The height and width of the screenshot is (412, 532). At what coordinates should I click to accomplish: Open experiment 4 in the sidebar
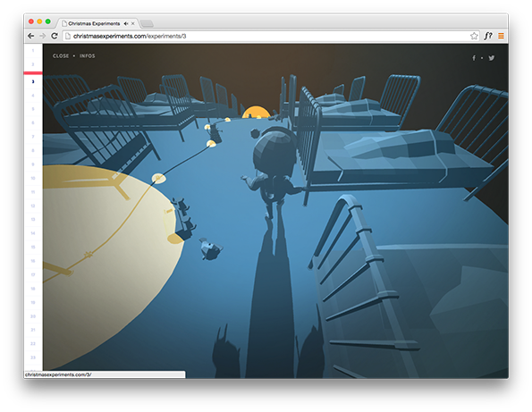[x=33, y=96]
